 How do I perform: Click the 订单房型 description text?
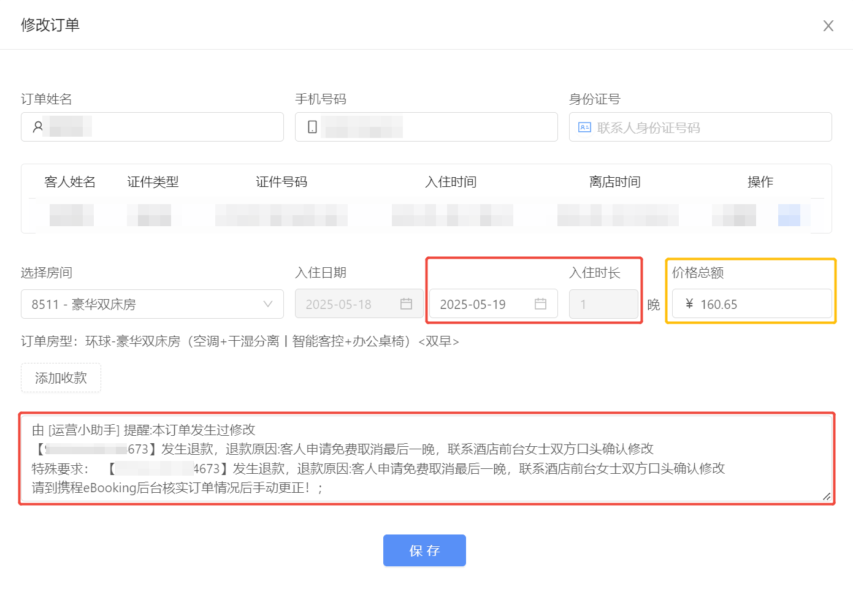[240, 341]
